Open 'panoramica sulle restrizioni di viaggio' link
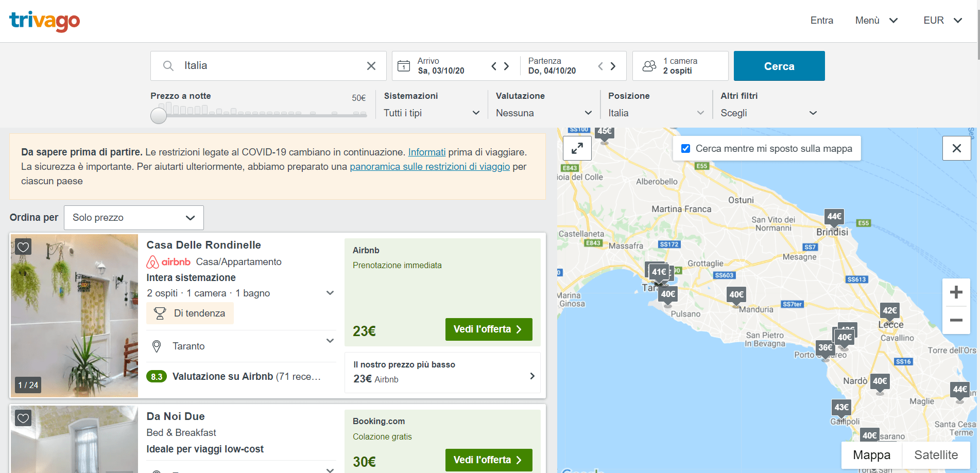 pos(430,167)
